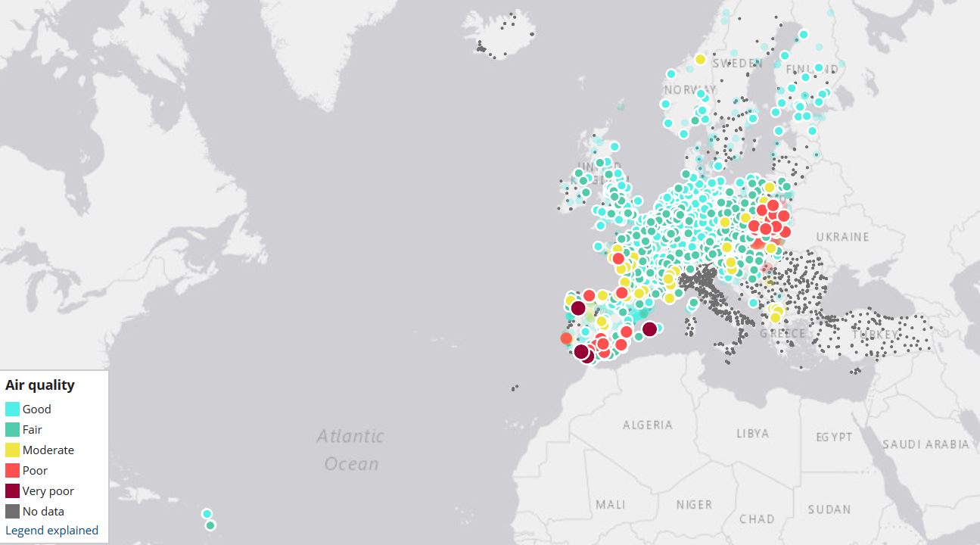Image resolution: width=980 pixels, height=545 pixels.
Task: Click the Saudi Arabia label on map
Action: pos(925,444)
